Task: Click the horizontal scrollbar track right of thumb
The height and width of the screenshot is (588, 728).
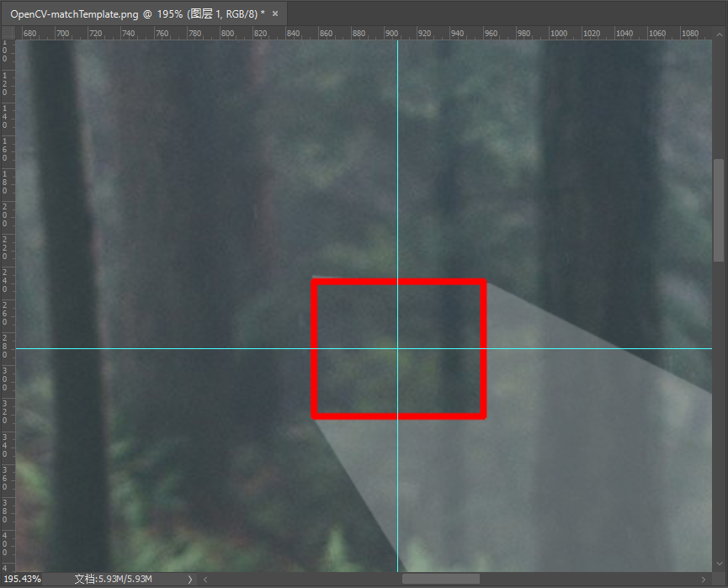Action: 589,579
